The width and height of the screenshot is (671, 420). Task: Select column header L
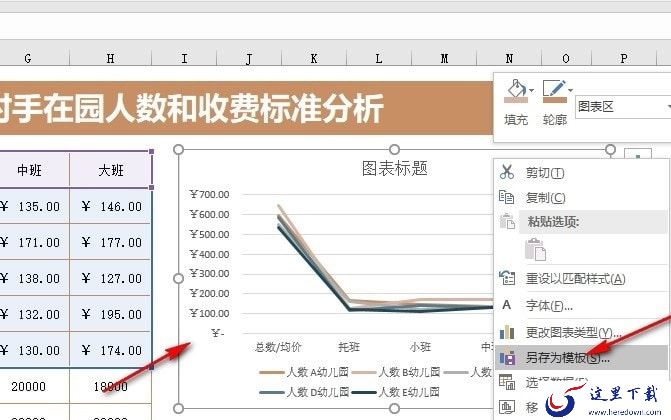click(379, 58)
